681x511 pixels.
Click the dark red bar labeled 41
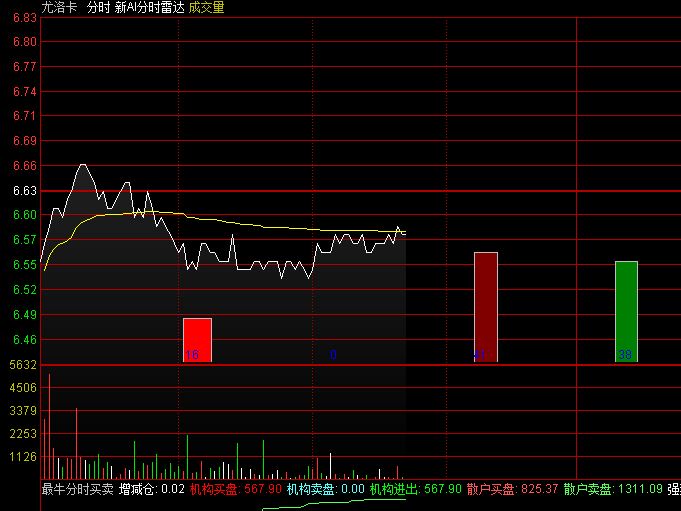tap(486, 307)
